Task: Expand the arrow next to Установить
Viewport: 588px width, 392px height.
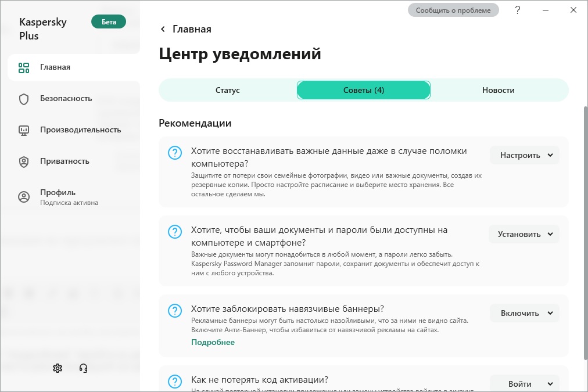Action: tap(550, 234)
